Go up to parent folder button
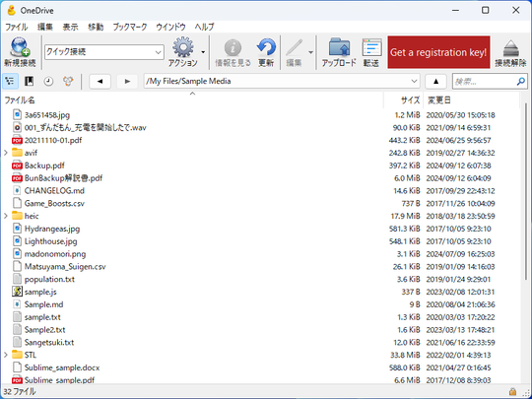The image size is (532, 399). pyautogui.click(x=436, y=82)
